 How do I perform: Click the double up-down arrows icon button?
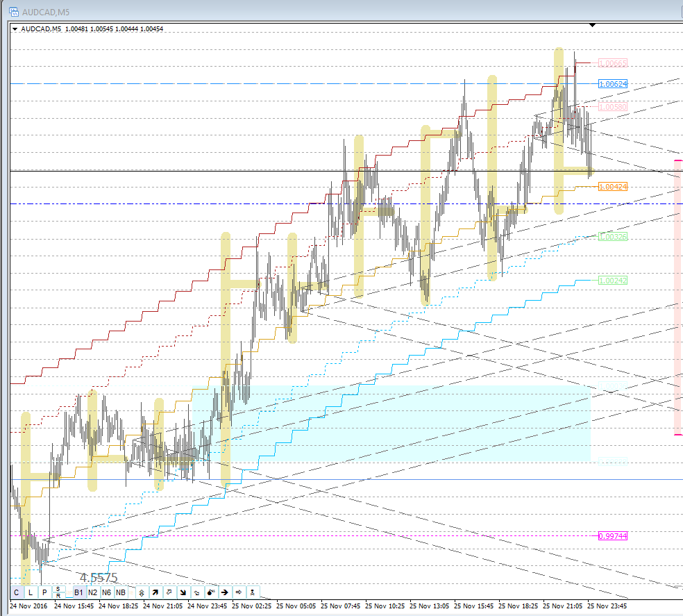pos(142,592)
